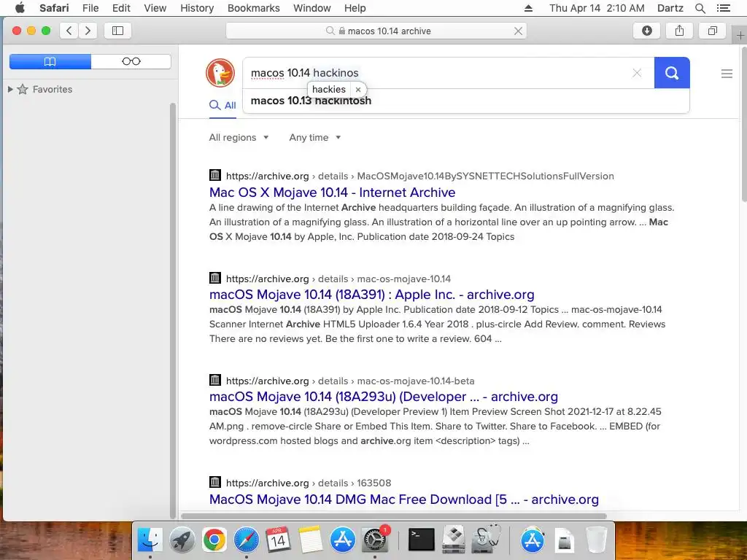Open Notes from the Dock

(x=311, y=540)
